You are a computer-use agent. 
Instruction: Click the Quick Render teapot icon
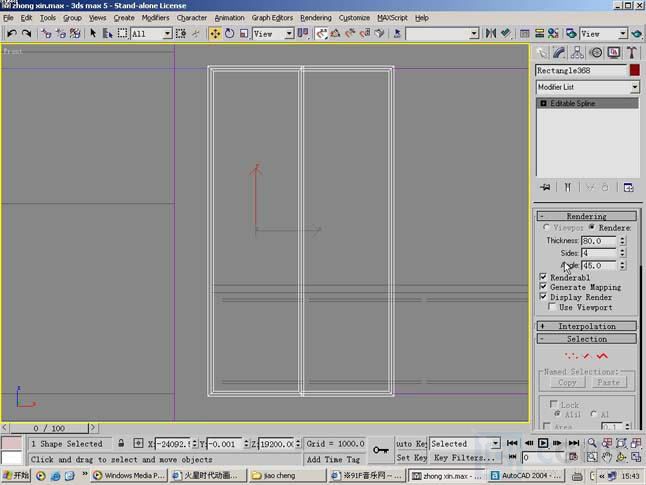coord(637,33)
